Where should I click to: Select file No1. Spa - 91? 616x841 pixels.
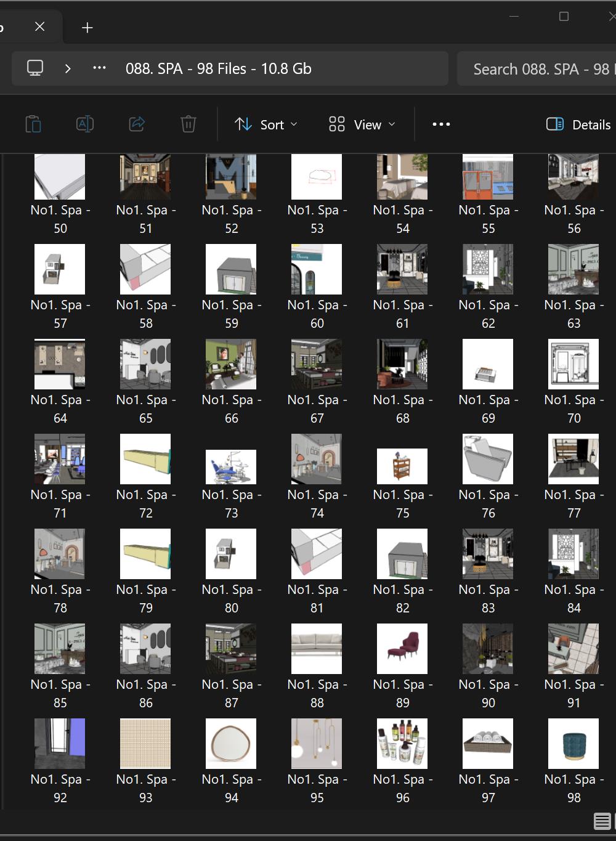click(x=573, y=667)
